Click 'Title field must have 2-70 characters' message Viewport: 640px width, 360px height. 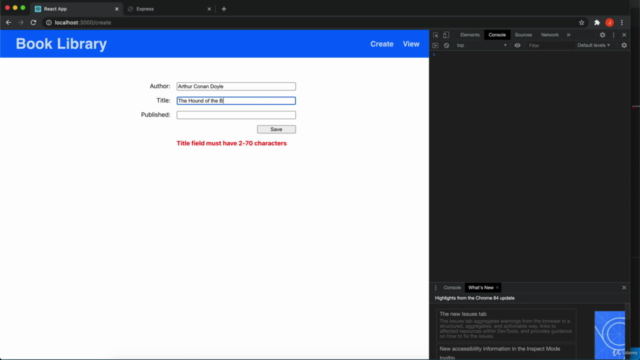coord(231,143)
